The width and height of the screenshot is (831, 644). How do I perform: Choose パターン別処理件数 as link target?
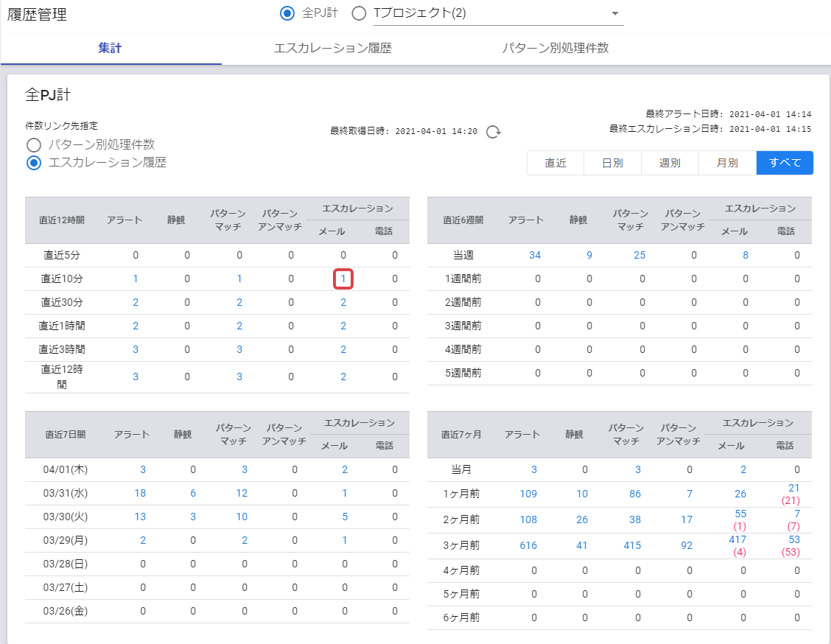[x=33, y=144]
